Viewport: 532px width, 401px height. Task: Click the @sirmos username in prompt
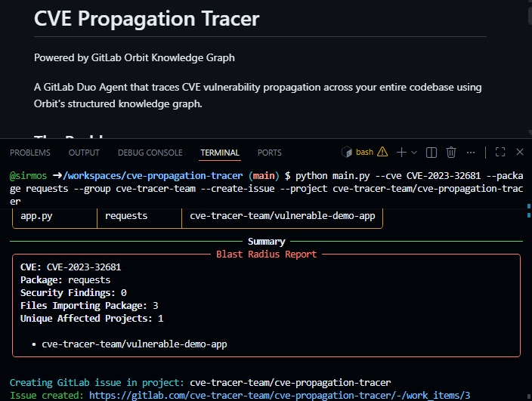coord(28,176)
